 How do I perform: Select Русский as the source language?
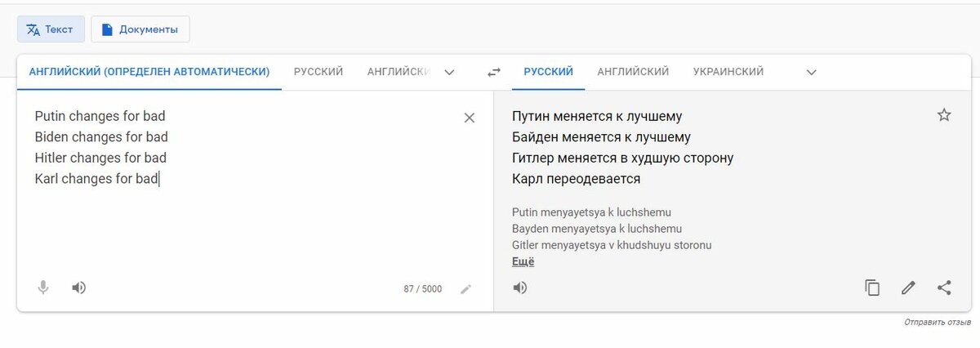[x=318, y=72]
